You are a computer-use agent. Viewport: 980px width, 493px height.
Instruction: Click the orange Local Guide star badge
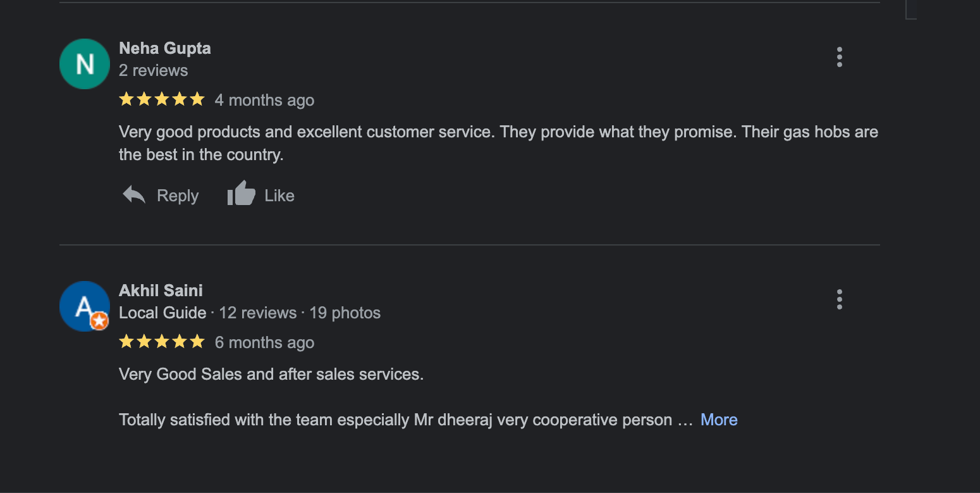99,321
